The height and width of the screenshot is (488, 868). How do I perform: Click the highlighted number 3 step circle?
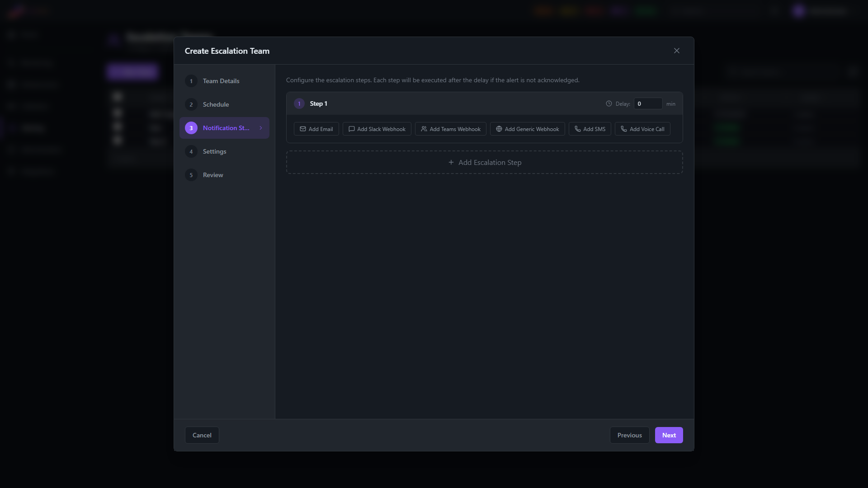click(x=191, y=128)
